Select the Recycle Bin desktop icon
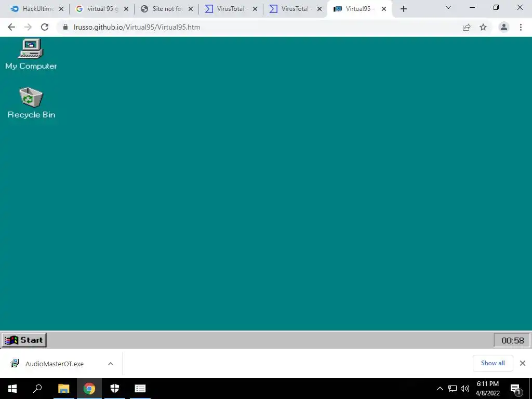The width and height of the screenshot is (532, 399). click(x=31, y=103)
